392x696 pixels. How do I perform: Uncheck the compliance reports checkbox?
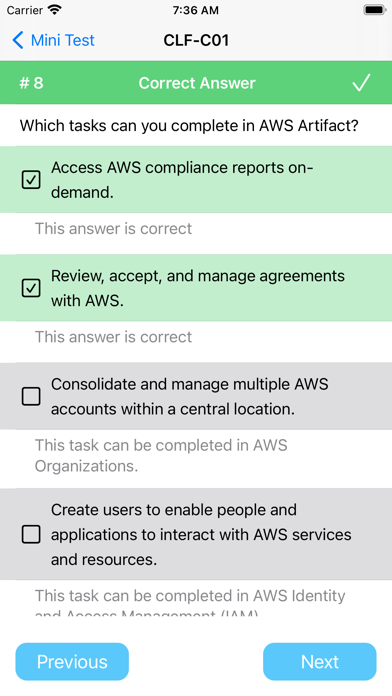click(x=31, y=180)
